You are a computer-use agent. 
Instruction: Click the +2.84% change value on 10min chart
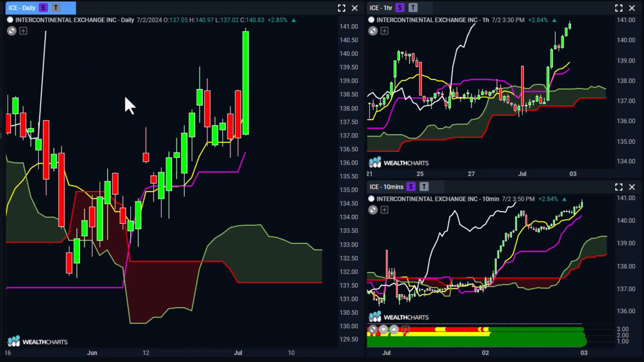[548, 199]
